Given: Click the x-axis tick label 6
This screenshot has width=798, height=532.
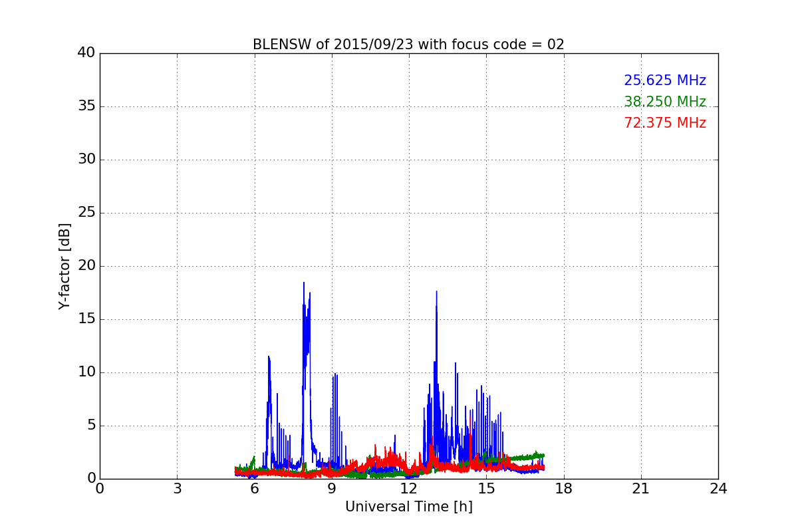Looking at the screenshot, I should click(254, 489).
